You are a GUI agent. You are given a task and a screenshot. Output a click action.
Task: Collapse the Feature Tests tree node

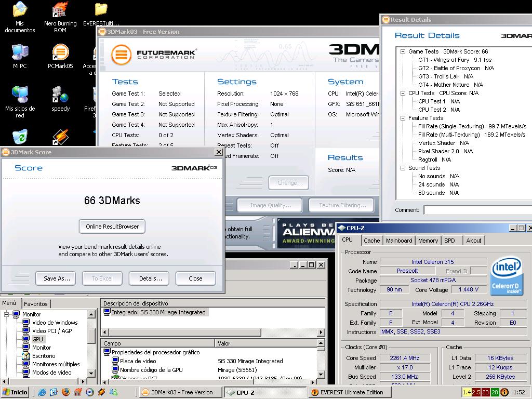(x=403, y=118)
